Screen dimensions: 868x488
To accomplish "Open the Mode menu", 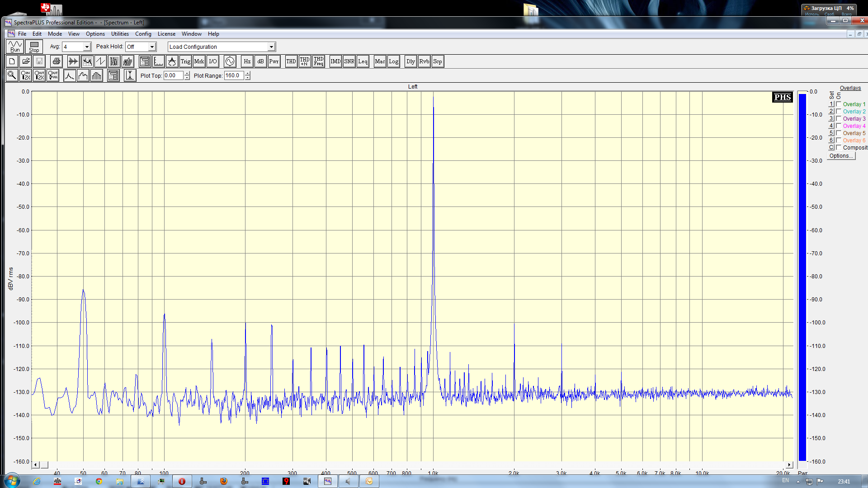I will (55, 34).
